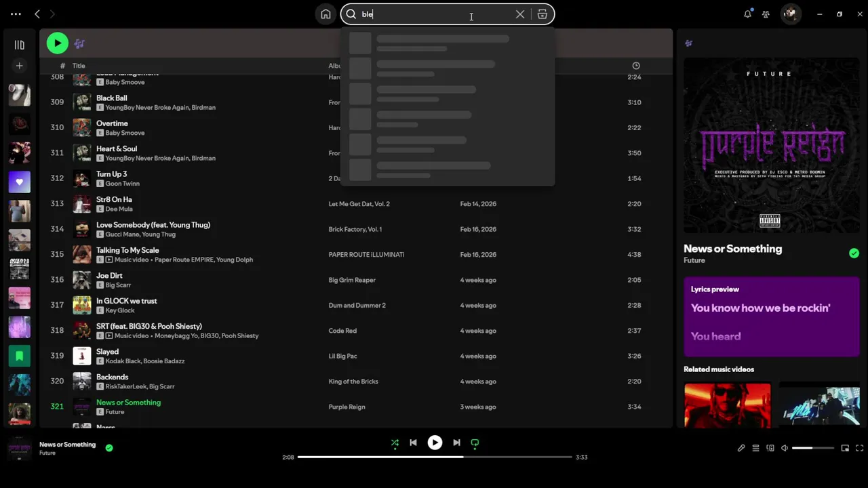
Task: Select the track 'Talking To My Scale'
Action: click(127, 250)
